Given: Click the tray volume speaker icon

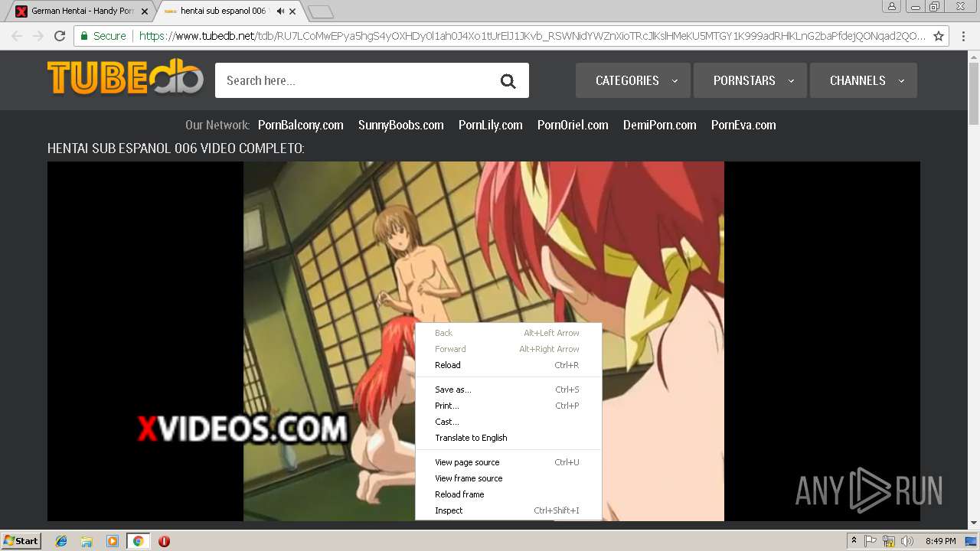Looking at the screenshot, I should coord(907,541).
